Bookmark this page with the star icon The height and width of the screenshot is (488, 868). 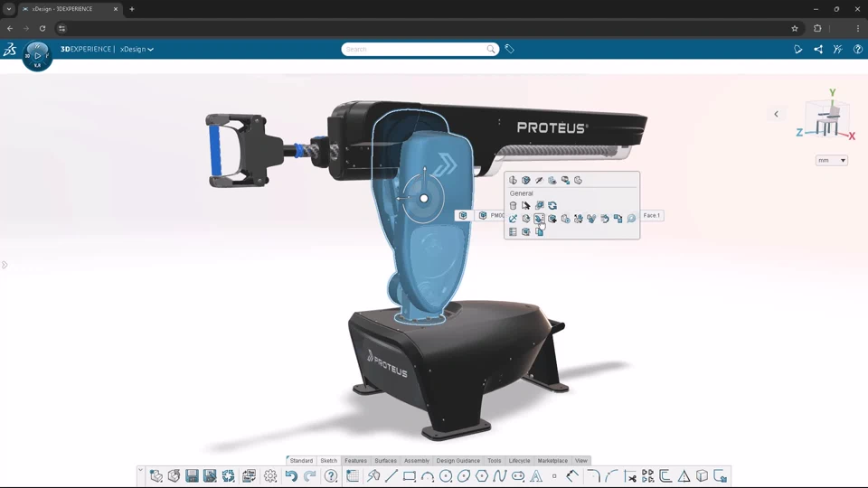point(795,28)
